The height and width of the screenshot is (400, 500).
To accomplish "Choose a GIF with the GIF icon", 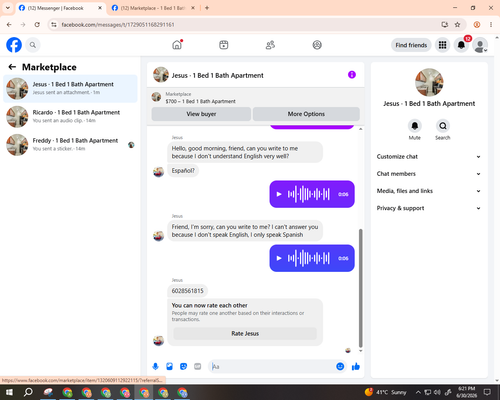I will point(198,367).
